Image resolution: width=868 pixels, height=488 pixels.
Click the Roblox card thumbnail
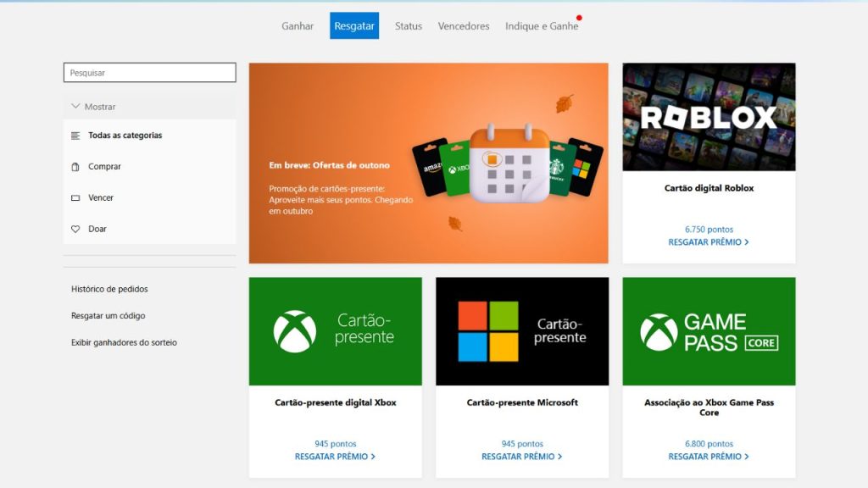709,117
